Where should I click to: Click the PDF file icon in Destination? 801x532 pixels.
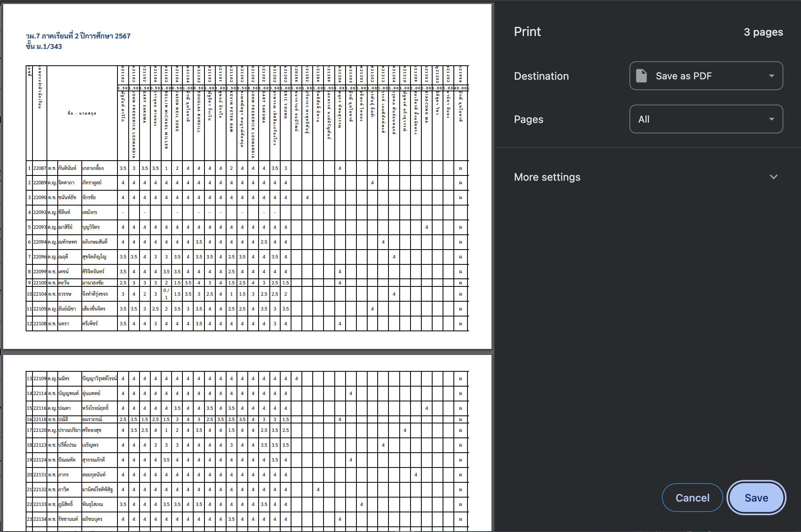coord(641,76)
